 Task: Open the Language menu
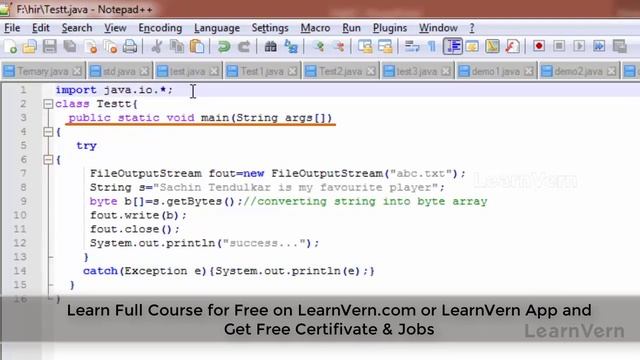217,28
